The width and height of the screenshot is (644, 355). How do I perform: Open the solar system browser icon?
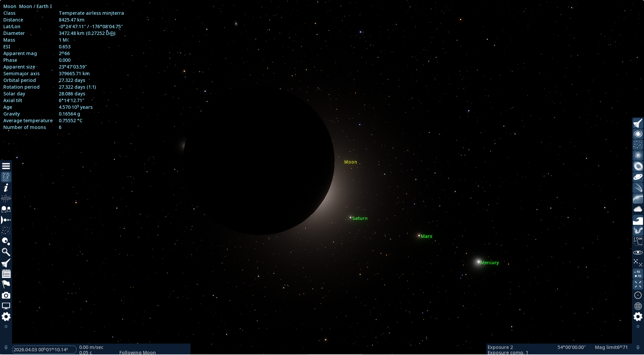pos(6,220)
